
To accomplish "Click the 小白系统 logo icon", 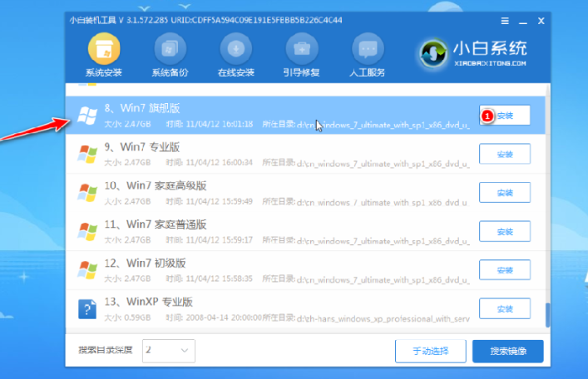I will pos(433,53).
